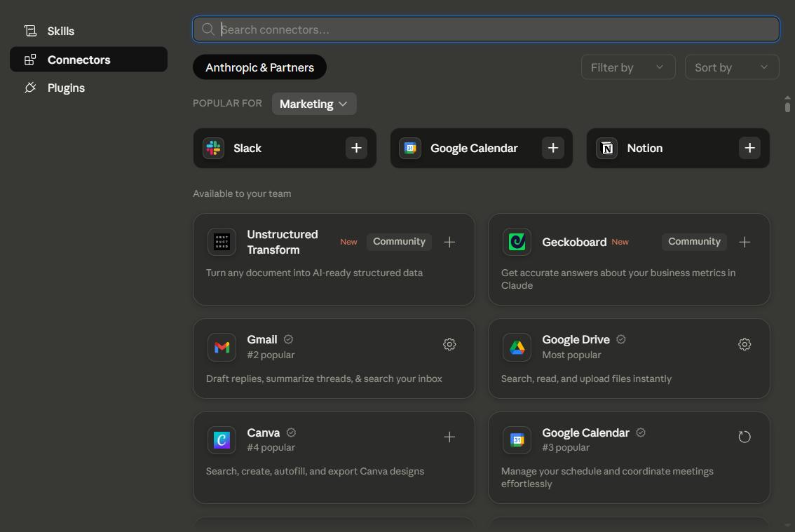Image resolution: width=795 pixels, height=532 pixels.
Task: Click '#3 popular' under Google Calendar
Action: (565, 447)
